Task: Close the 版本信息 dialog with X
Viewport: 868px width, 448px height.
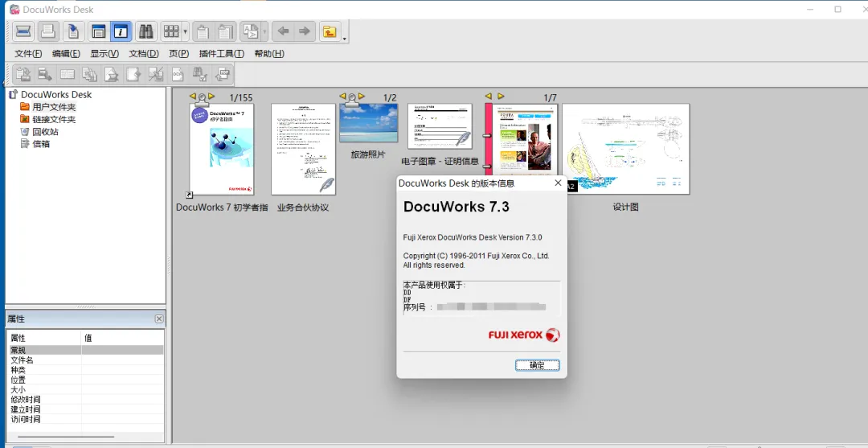Action: pos(558,183)
